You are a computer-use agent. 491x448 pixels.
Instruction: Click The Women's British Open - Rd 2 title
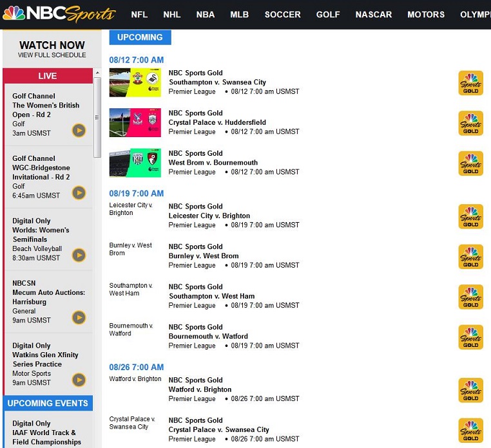(46, 110)
